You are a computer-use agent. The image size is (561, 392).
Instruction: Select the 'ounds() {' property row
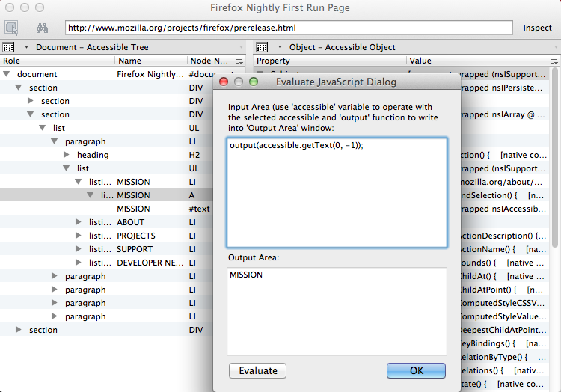[x=503, y=263]
